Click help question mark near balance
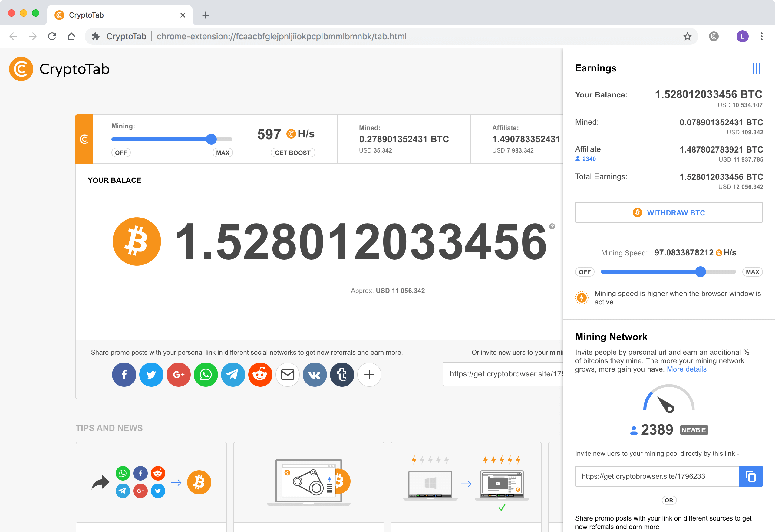The image size is (775, 532). tap(552, 226)
